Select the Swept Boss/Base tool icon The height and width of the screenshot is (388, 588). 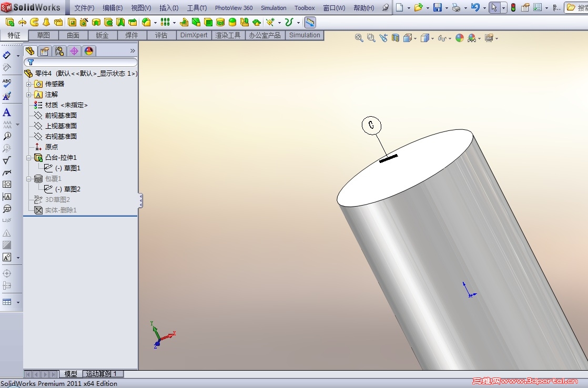click(x=35, y=23)
